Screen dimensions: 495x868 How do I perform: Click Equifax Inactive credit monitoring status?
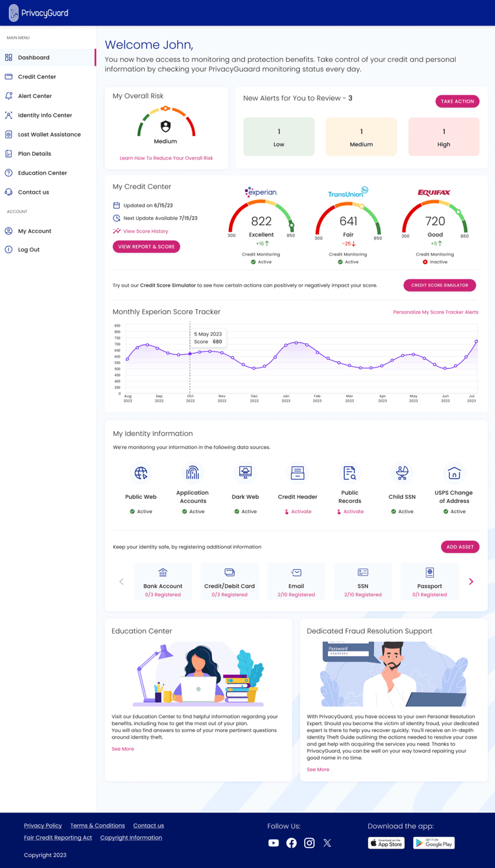click(435, 262)
